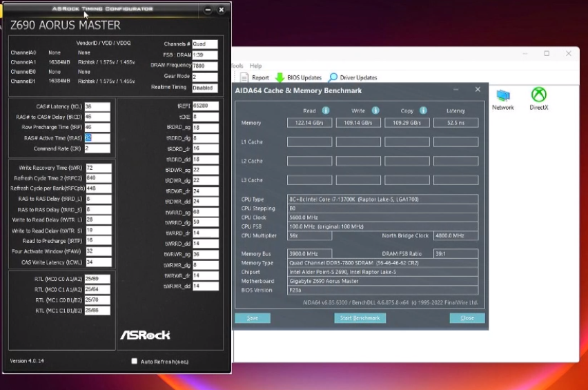Click the RAS# Active Time (tRAS) field
The width and height of the screenshot is (588, 390).
point(97,138)
